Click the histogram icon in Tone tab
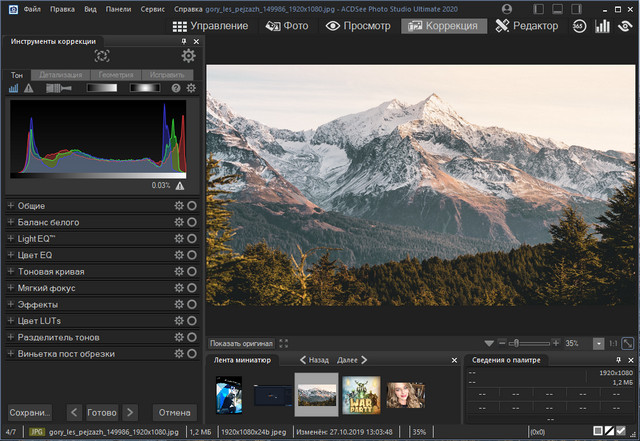This screenshot has width=640, height=441. (x=14, y=89)
